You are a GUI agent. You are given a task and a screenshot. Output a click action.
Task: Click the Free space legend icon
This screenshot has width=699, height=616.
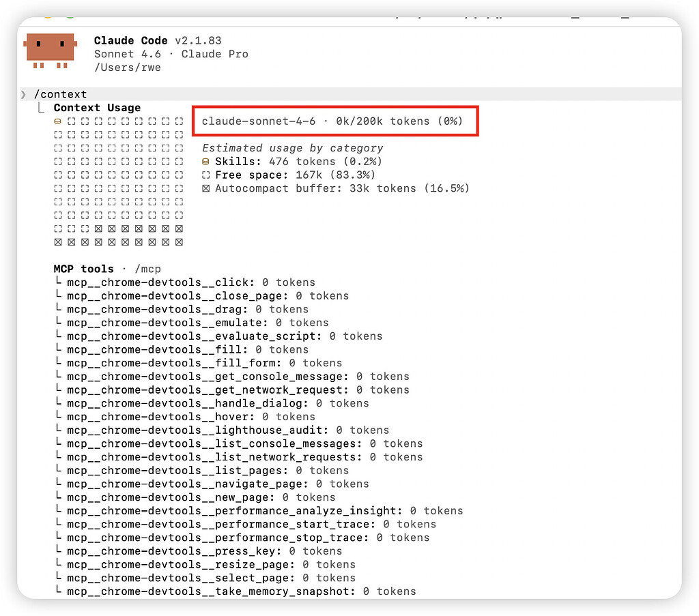[205, 175]
